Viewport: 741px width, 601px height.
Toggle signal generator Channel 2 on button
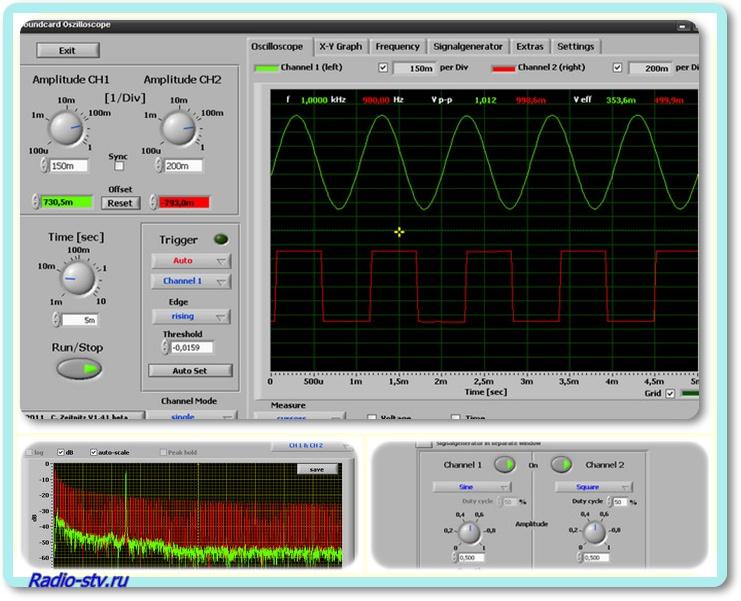click(x=560, y=464)
